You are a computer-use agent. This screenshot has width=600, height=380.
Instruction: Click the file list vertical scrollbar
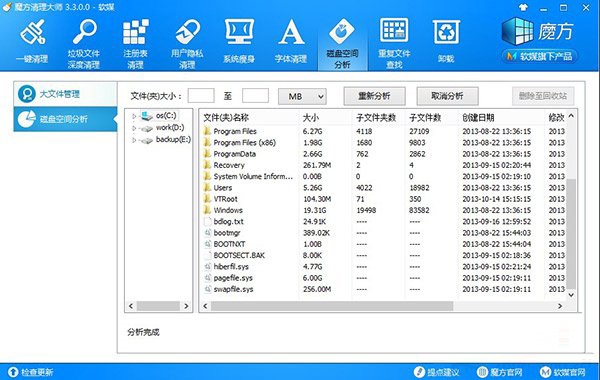pos(571,233)
